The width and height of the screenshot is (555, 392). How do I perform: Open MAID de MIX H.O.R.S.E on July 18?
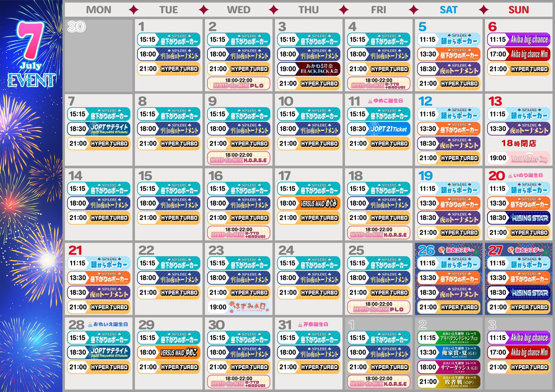tap(379, 233)
